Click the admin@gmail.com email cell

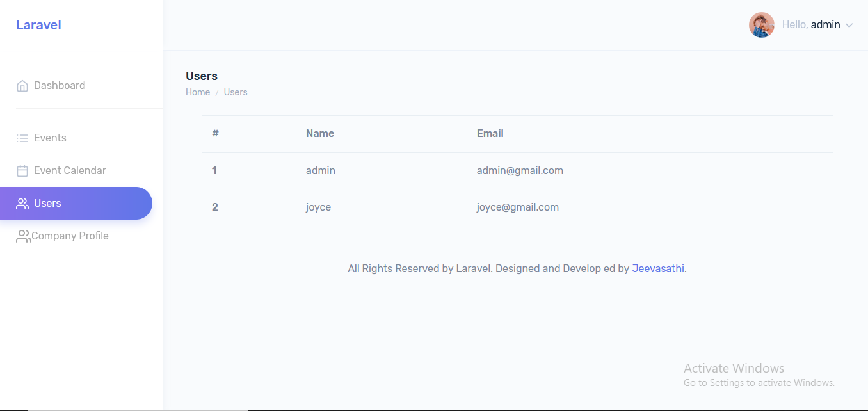click(x=520, y=171)
